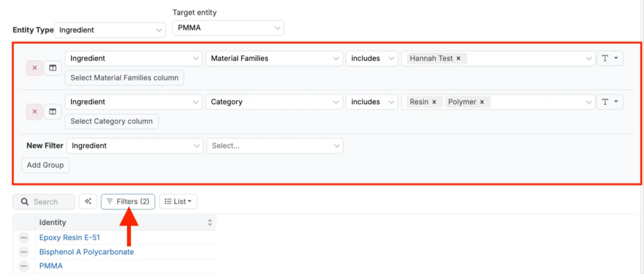644x274 pixels.
Task: Click column icon beside Material Families filter
Action: click(x=53, y=68)
